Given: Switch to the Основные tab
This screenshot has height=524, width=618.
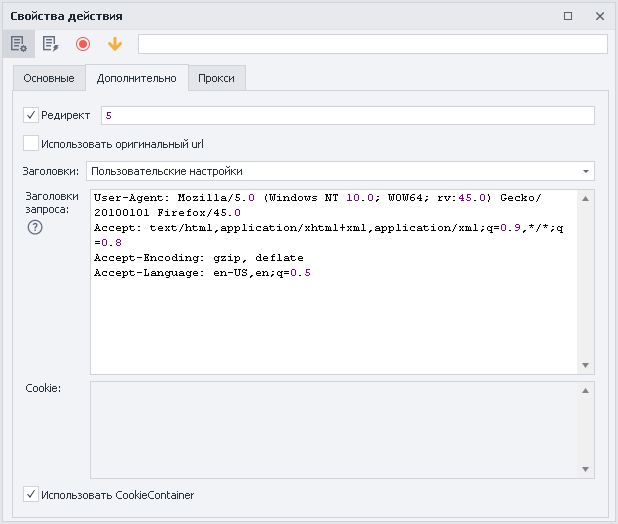Looking at the screenshot, I should coord(48,78).
